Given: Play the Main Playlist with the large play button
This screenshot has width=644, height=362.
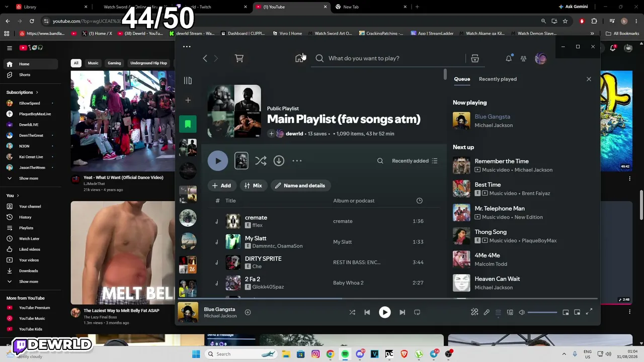Looking at the screenshot, I should coord(218,161).
